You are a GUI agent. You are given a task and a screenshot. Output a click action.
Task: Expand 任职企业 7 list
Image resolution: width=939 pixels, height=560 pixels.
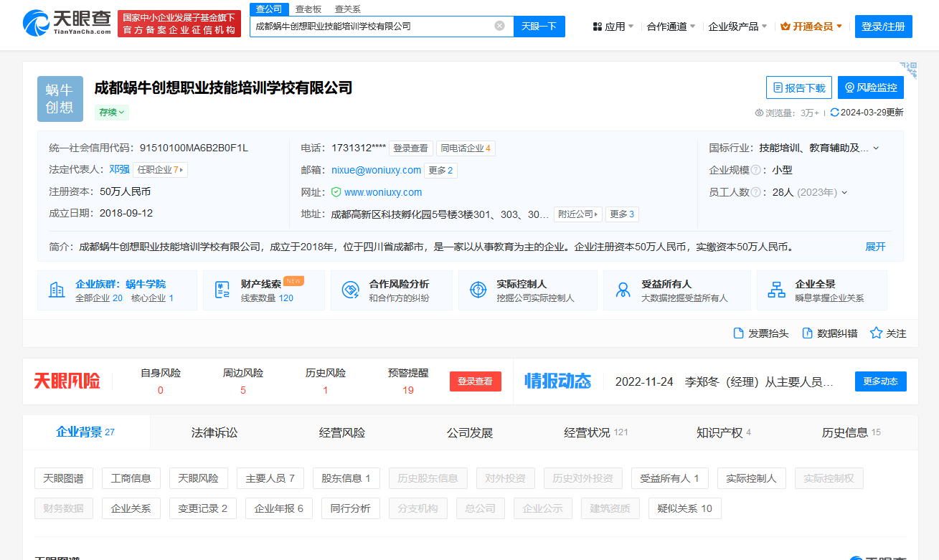[x=160, y=170]
